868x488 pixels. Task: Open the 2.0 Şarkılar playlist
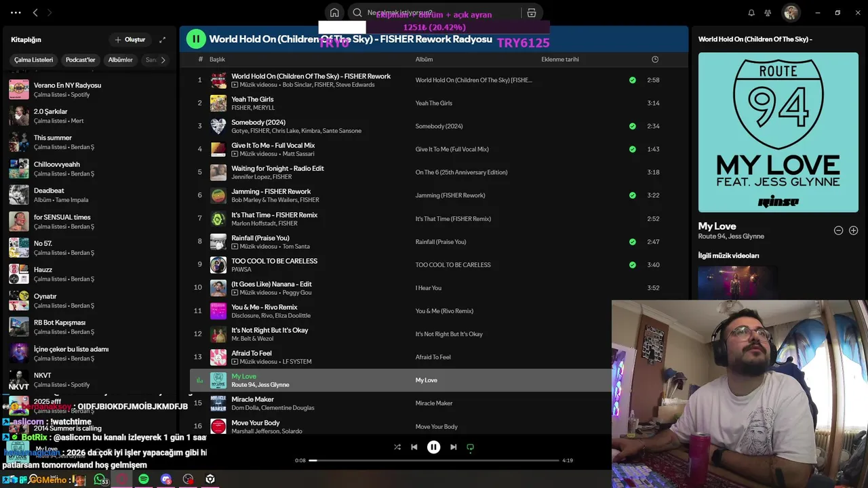[x=90, y=116]
